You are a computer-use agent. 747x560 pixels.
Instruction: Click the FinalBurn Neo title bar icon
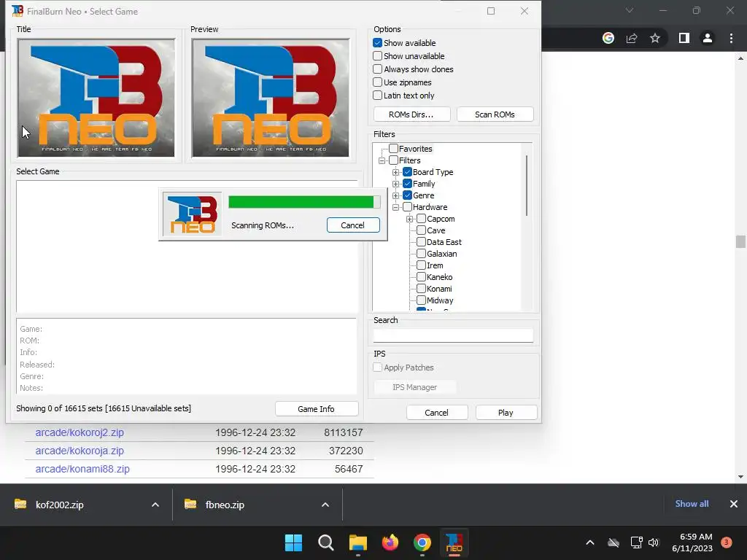point(18,11)
